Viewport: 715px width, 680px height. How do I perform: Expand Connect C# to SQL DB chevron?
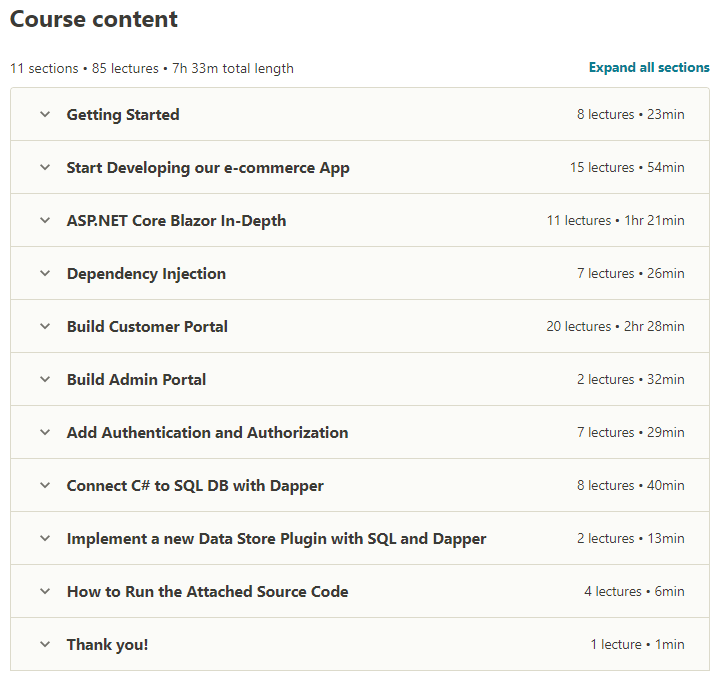click(45, 485)
